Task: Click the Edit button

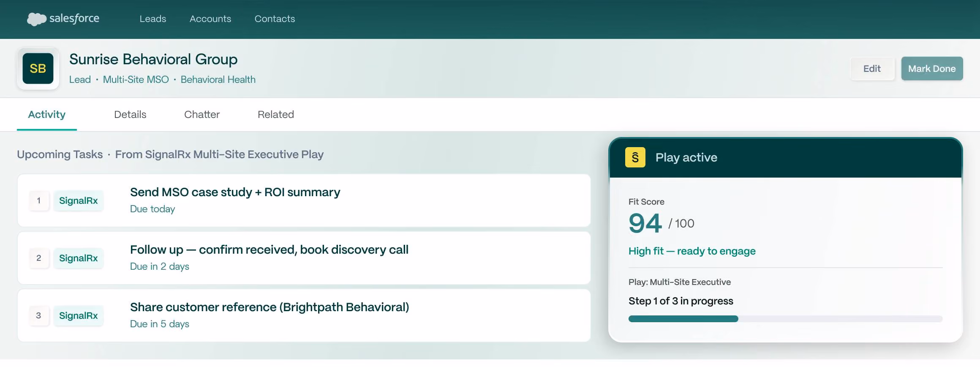Action: (872, 68)
